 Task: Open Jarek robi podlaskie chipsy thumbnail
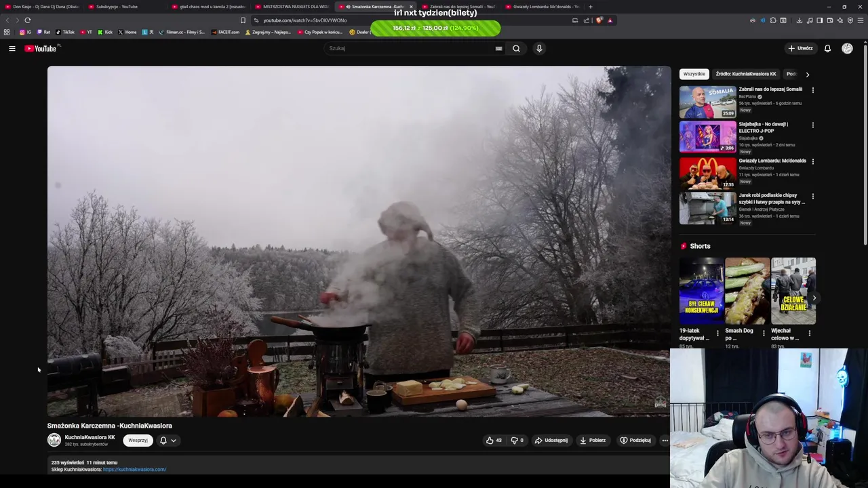[x=707, y=208]
